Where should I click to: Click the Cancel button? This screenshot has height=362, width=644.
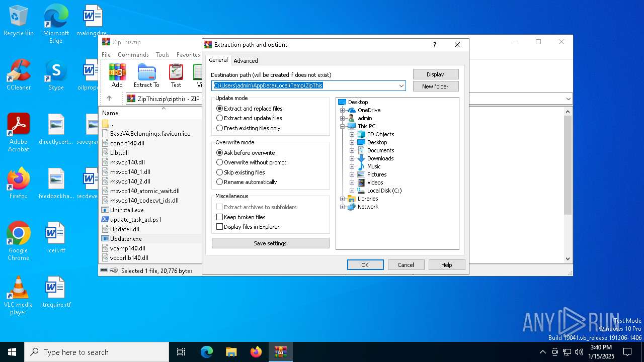tap(406, 265)
